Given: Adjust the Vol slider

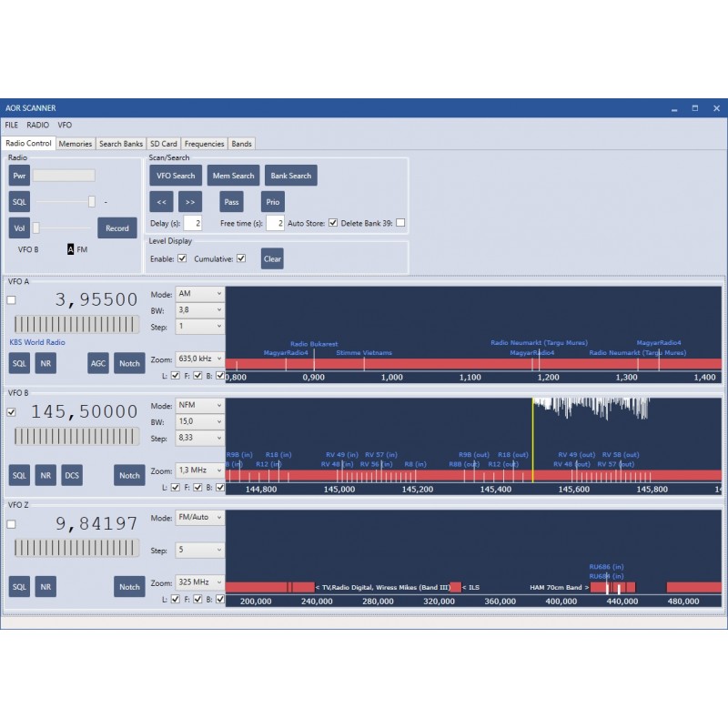Looking at the screenshot, I should 36,228.
